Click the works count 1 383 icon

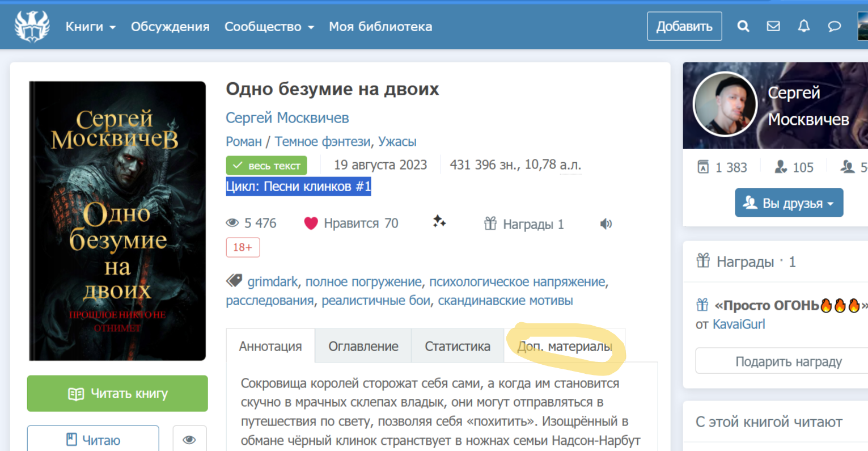[x=703, y=167]
